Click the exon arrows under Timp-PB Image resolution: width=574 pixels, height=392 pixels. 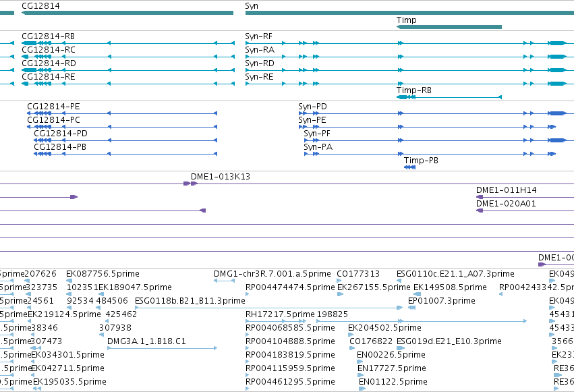click(409, 167)
